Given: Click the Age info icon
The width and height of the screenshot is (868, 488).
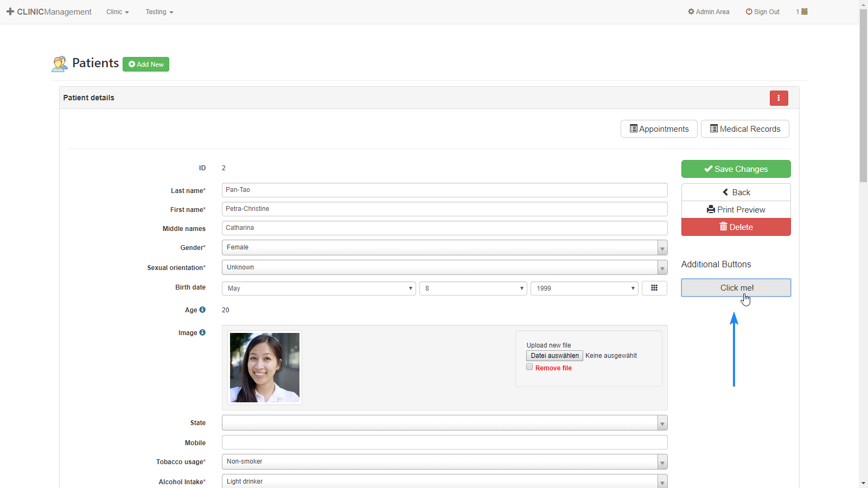Looking at the screenshot, I should click(x=202, y=310).
